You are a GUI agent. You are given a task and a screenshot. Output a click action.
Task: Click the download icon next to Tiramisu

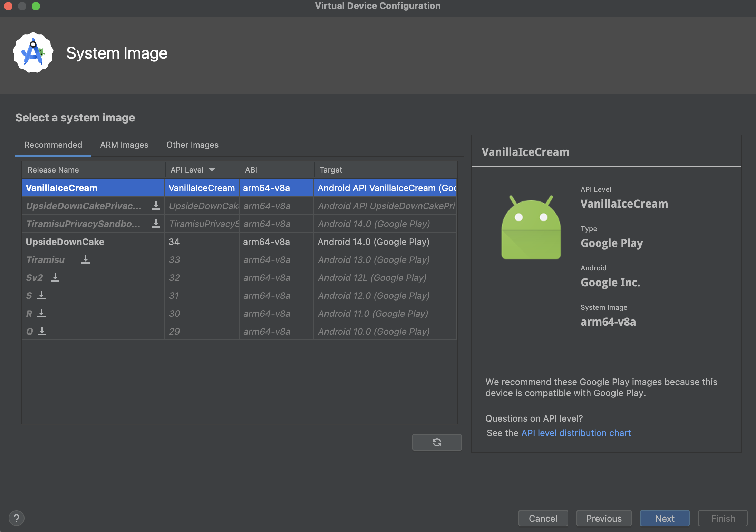85,259
